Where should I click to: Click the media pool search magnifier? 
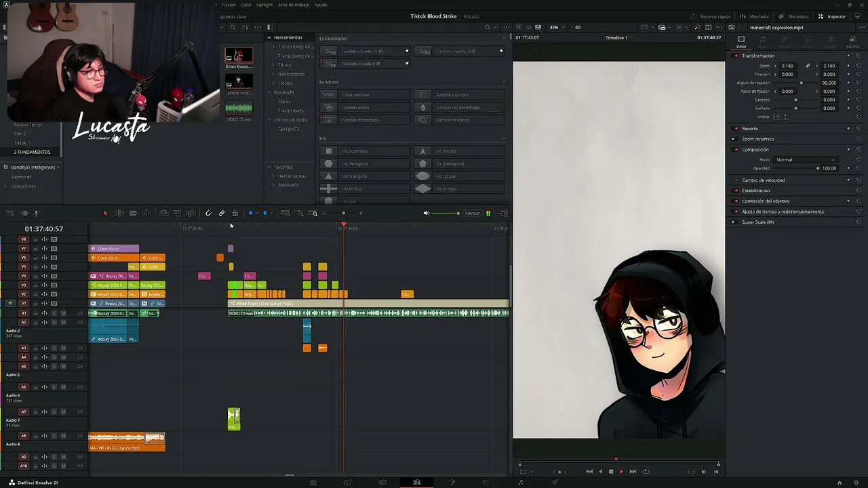click(x=233, y=28)
